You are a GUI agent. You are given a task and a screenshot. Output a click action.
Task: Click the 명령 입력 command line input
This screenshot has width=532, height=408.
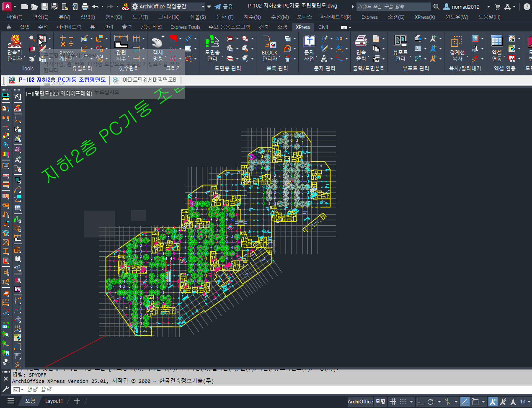coord(272,389)
